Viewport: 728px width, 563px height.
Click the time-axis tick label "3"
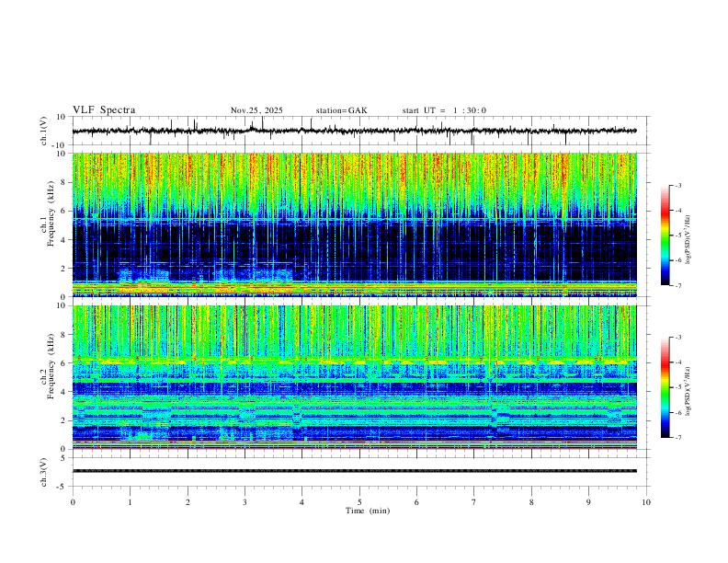click(x=245, y=502)
